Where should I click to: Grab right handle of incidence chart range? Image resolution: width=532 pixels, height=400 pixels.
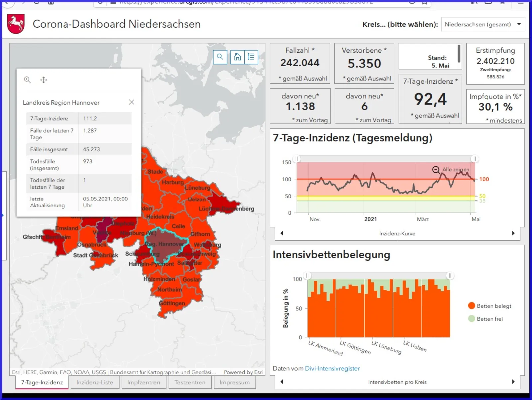475,159
